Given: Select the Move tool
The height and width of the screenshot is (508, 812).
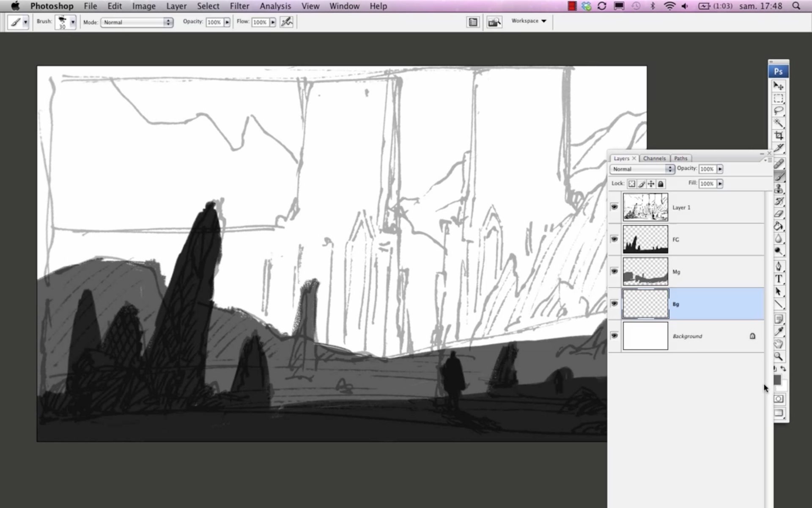Looking at the screenshot, I should click(x=778, y=86).
